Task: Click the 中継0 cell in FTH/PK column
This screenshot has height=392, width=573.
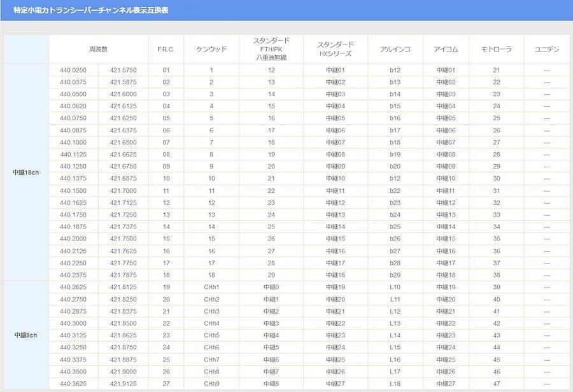Action: (x=271, y=287)
